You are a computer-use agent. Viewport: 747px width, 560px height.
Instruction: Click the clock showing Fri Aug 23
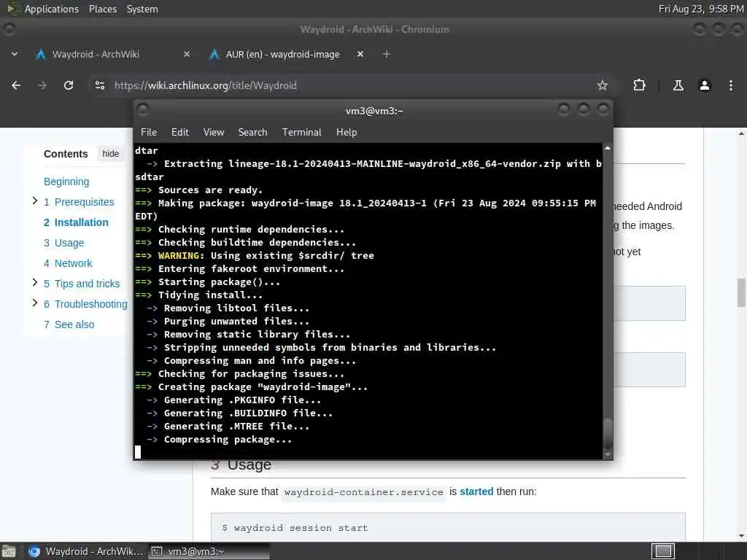click(x=701, y=9)
